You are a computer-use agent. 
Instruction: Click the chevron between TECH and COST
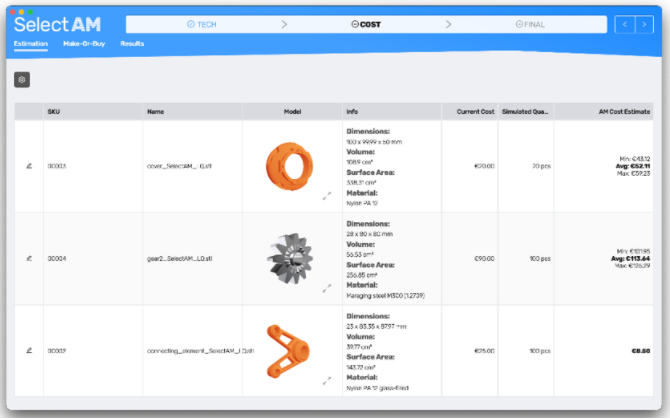284,24
